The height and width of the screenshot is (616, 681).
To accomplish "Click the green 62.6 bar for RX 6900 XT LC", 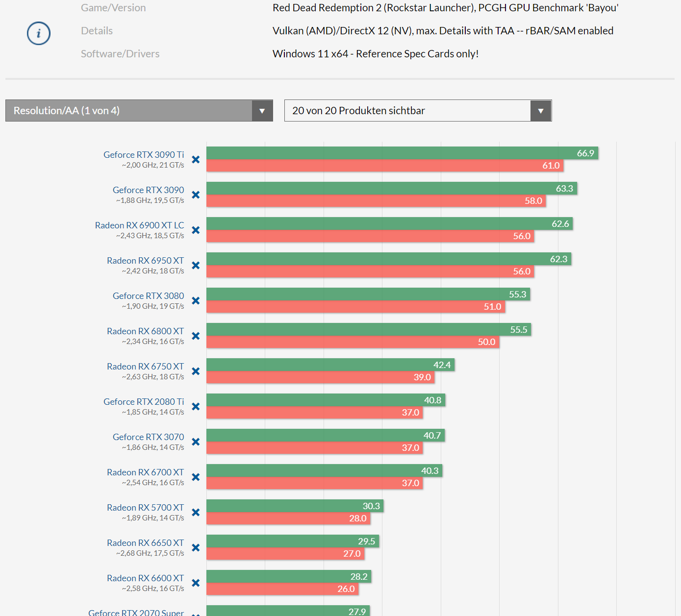I will [x=390, y=223].
